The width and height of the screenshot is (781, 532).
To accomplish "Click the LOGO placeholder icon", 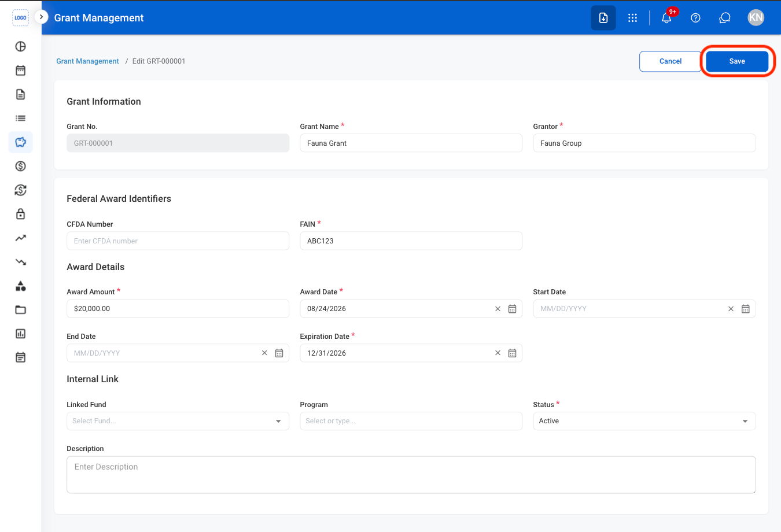I will (x=20, y=18).
